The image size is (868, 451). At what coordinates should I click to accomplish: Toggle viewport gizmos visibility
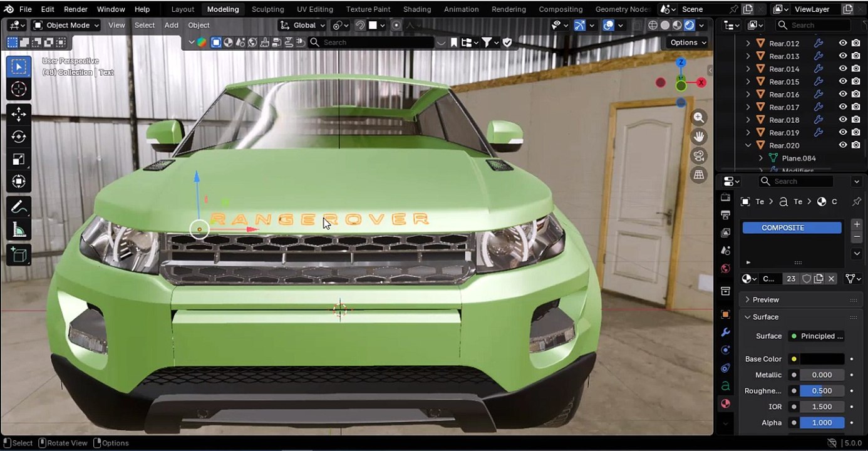point(579,25)
